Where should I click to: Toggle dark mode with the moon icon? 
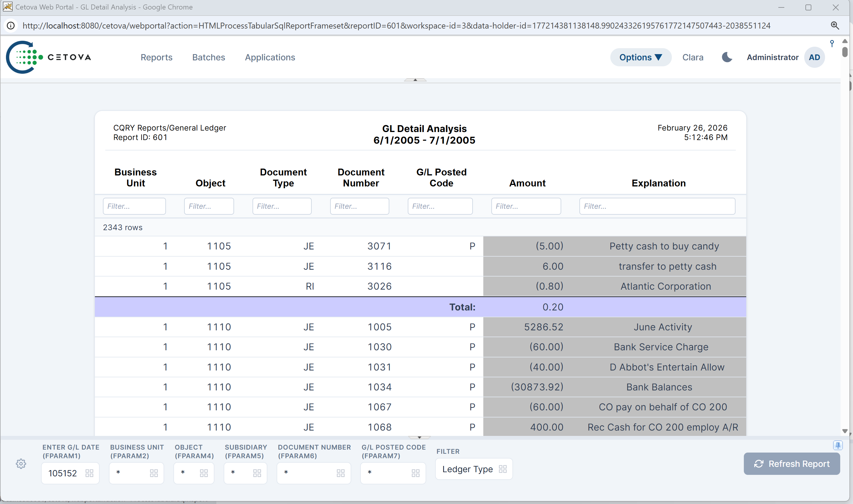coord(727,57)
